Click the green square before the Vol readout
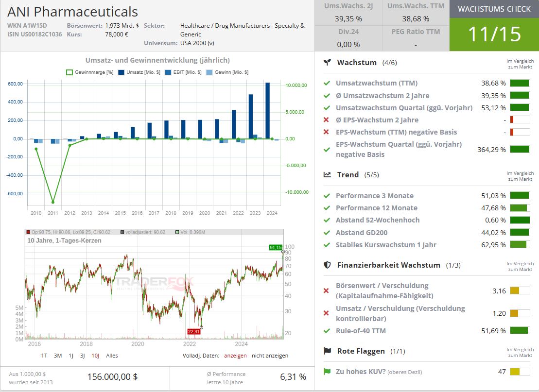This screenshot has height=392, width=539. [177, 232]
